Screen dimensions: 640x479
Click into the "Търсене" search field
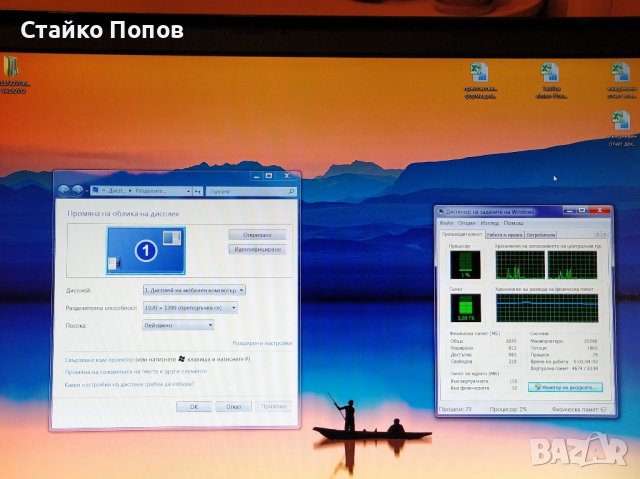click(247, 191)
